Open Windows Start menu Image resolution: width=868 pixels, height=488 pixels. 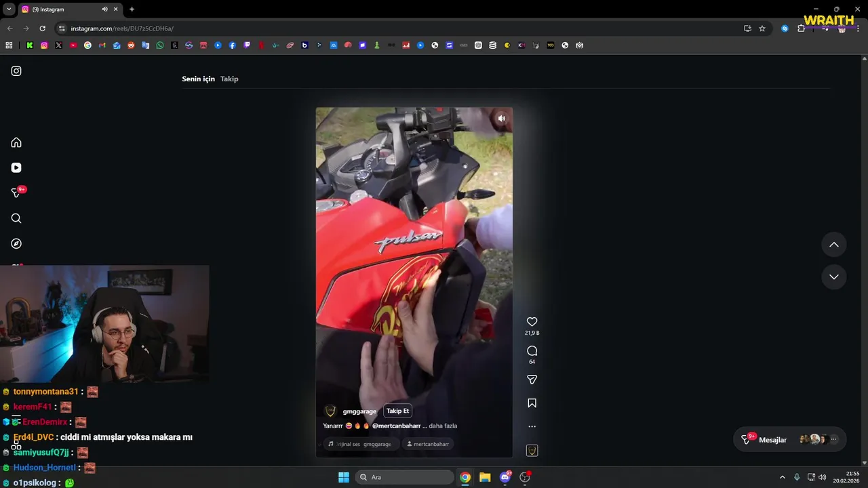pos(344,477)
